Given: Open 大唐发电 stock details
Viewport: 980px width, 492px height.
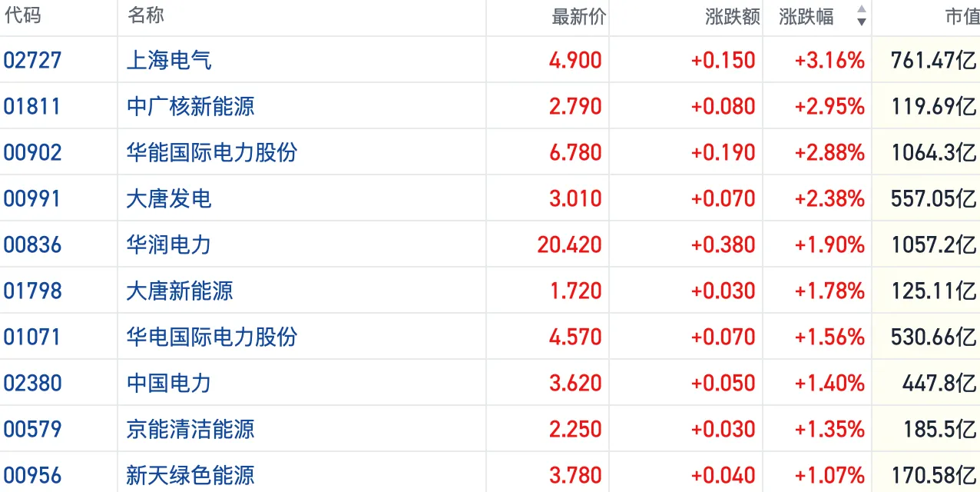Looking at the screenshot, I should click(x=169, y=198).
